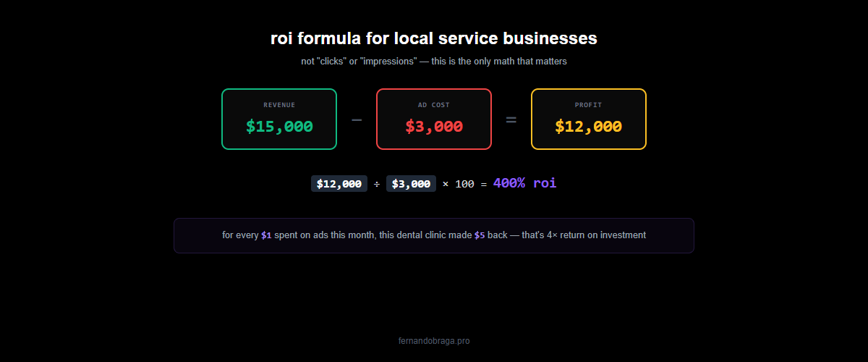Click the minus sign between Revenue and Ad Cost
This screenshot has height=362, width=868.
pyautogui.click(x=357, y=119)
